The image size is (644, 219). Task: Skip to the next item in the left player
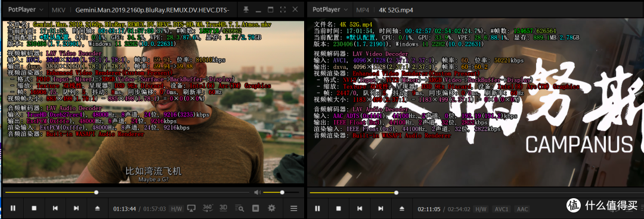pyautogui.click(x=76, y=208)
